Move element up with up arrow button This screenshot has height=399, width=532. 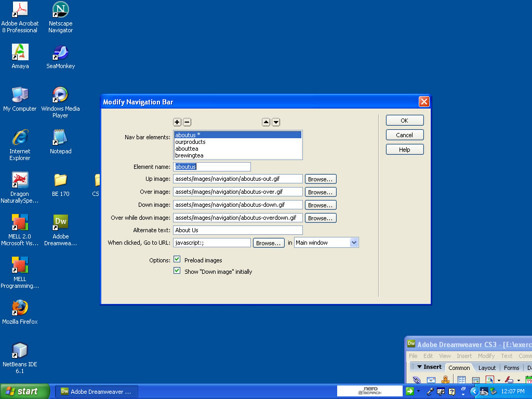tap(266, 122)
